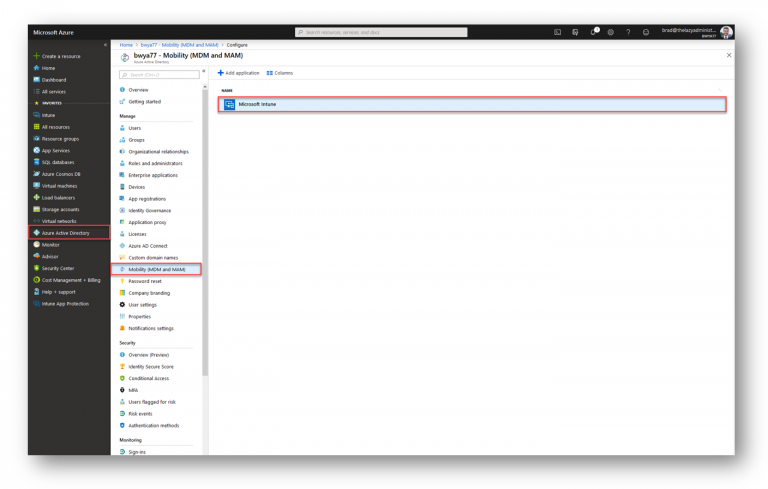The image size is (768, 489).
Task: Click Home breadcrumb link
Action: [x=126, y=45]
